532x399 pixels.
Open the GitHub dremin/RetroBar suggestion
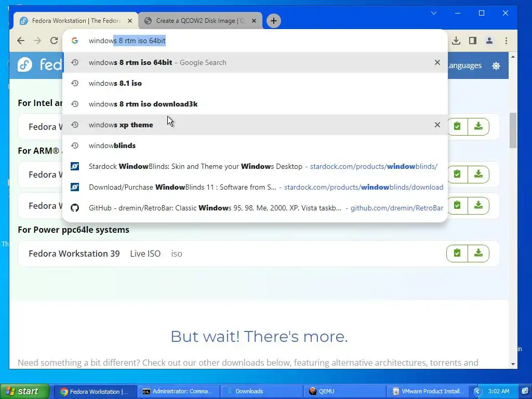255,208
